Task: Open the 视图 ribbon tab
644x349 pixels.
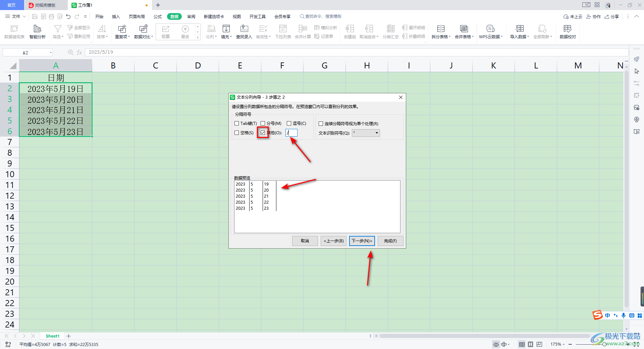Action: 237,16
